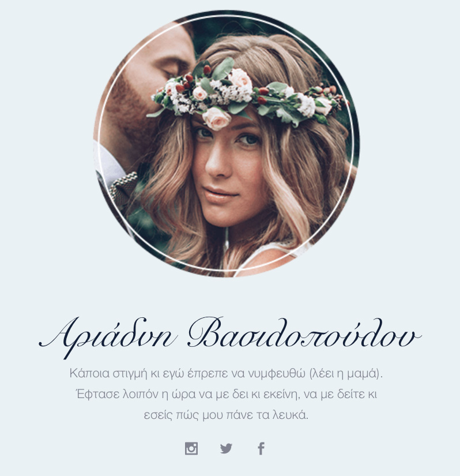This screenshot has height=476, width=460.
Task: Click the word εκείνη in the bio
Action: coord(280,394)
